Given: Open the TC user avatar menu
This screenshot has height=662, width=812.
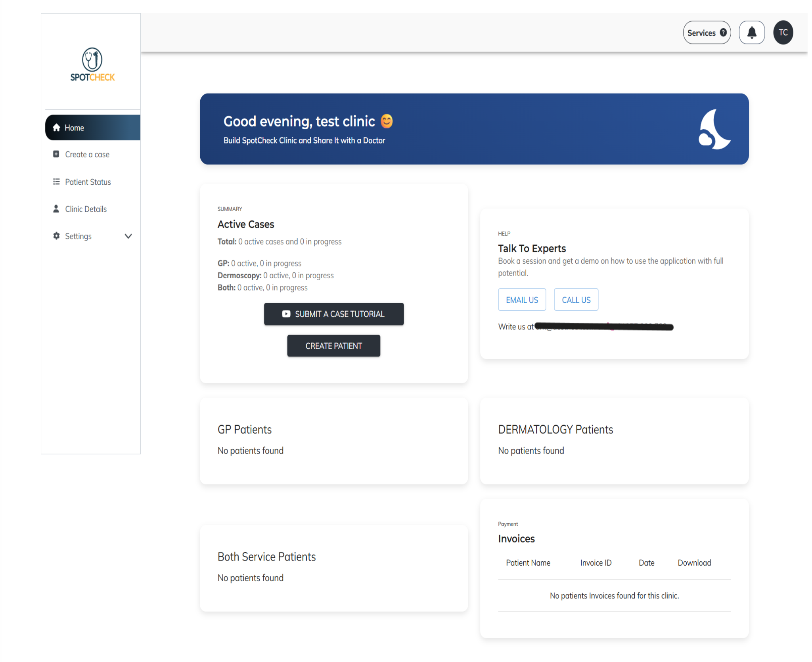Looking at the screenshot, I should click(783, 33).
